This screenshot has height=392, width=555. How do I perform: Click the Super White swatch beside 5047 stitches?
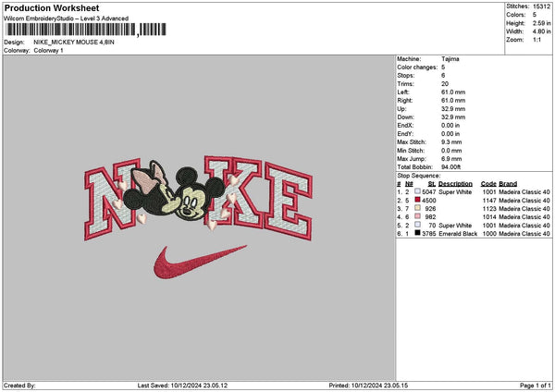point(418,191)
